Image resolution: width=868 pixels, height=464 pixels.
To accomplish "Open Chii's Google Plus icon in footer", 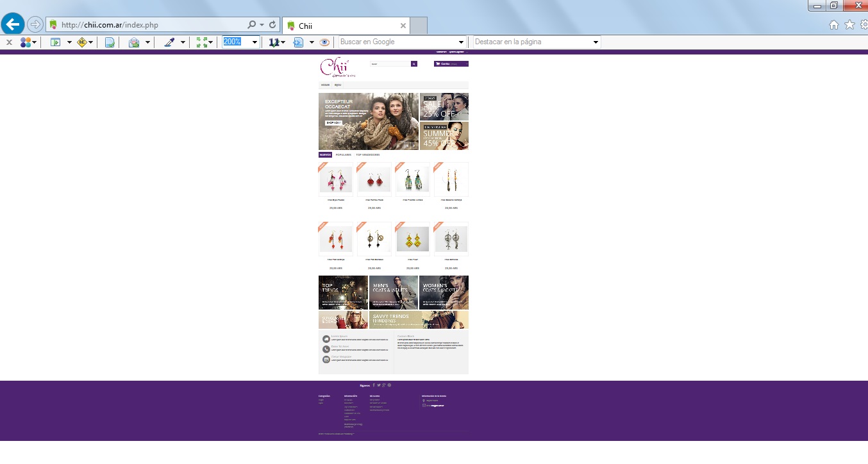I will pyautogui.click(x=384, y=385).
